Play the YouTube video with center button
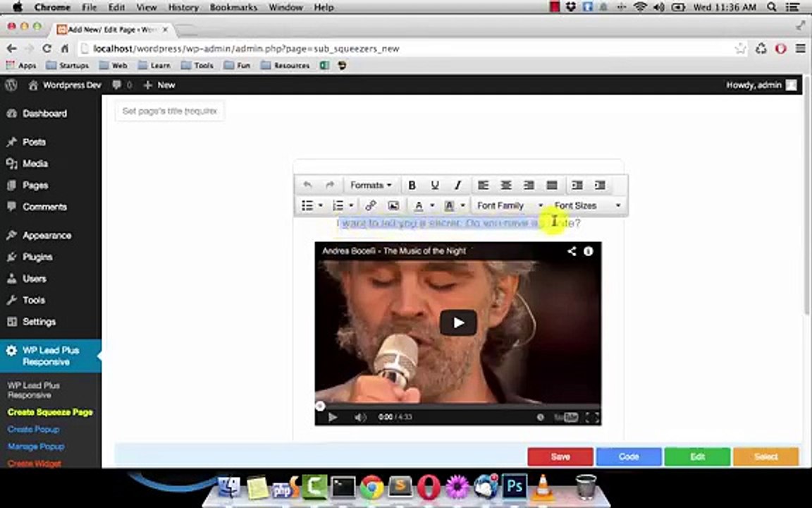 458,322
